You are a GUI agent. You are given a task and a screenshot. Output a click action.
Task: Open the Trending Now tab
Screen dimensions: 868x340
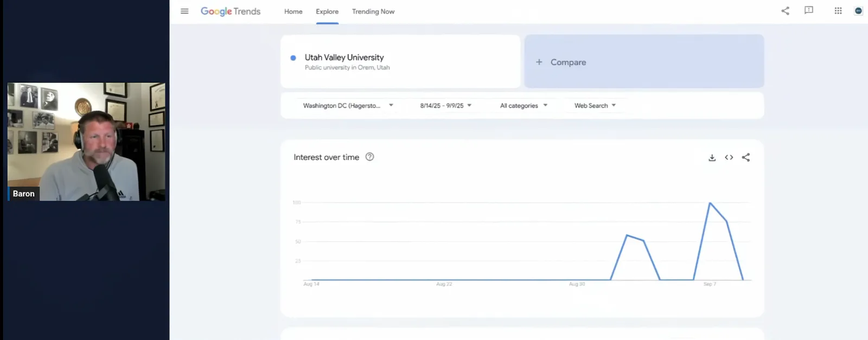(373, 11)
